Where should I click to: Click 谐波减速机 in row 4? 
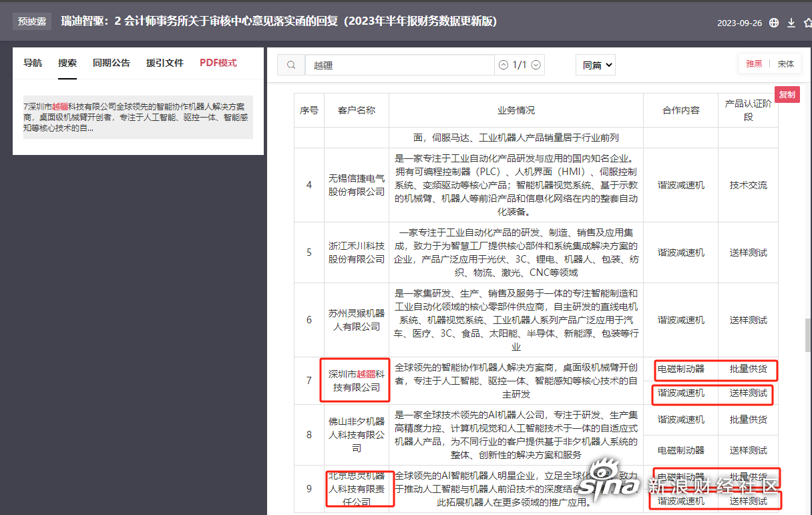coord(681,185)
